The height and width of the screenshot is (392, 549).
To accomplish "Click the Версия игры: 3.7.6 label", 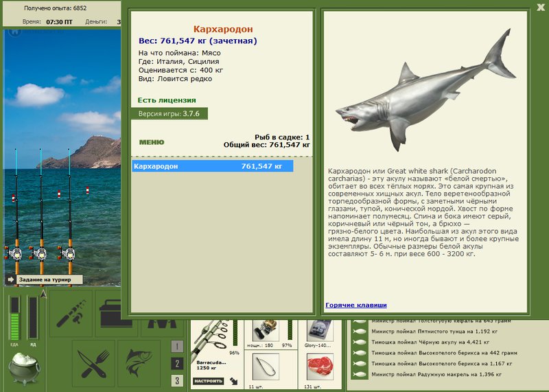I will click(169, 114).
